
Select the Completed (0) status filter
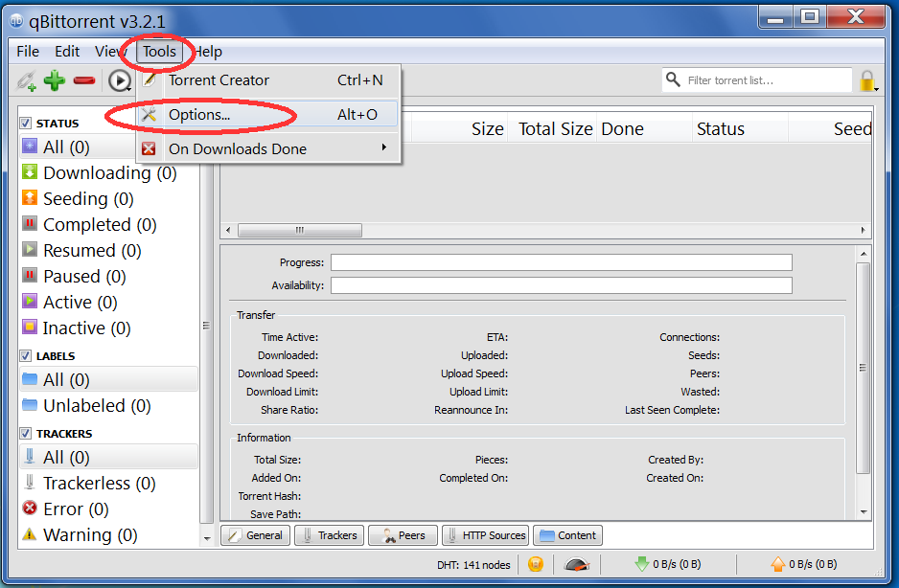[x=109, y=224]
